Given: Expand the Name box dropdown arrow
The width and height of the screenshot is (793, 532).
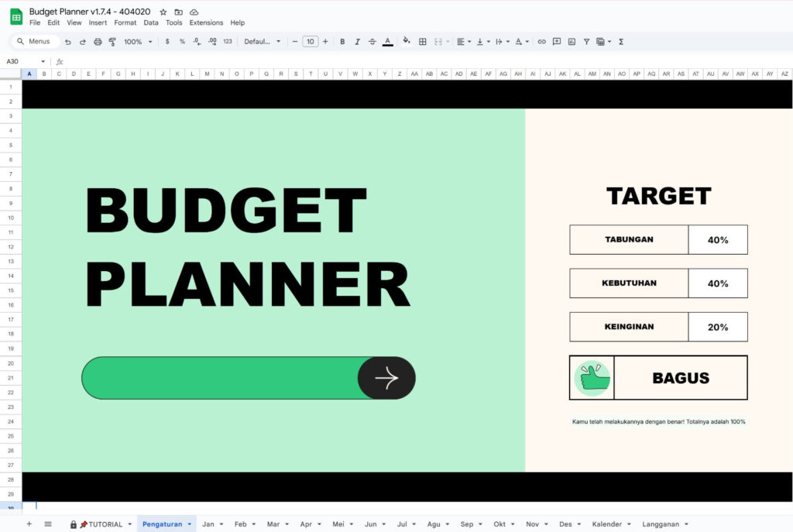Looking at the screenshot, I should [x=43, y=61].
